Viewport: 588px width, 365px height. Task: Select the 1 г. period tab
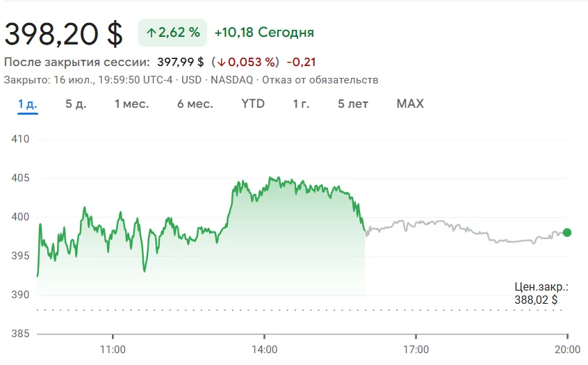(x=301, y=104)
